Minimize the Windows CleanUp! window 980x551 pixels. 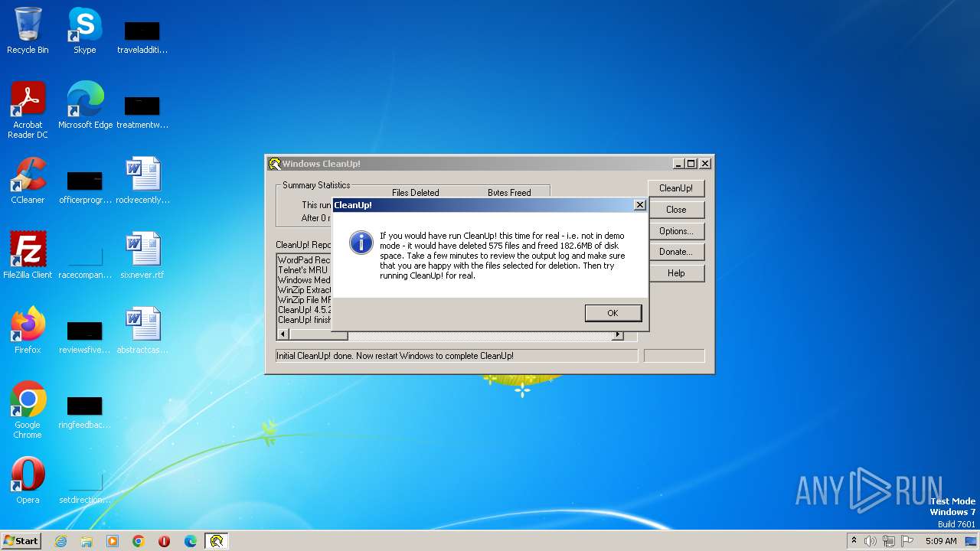tap(678, 164)
